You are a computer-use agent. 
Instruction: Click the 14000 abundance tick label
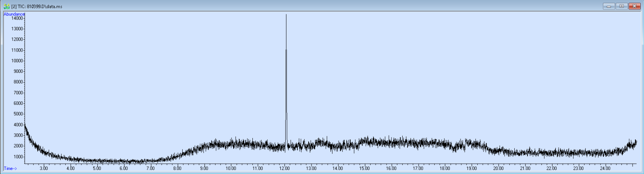[x=17, y=18]
